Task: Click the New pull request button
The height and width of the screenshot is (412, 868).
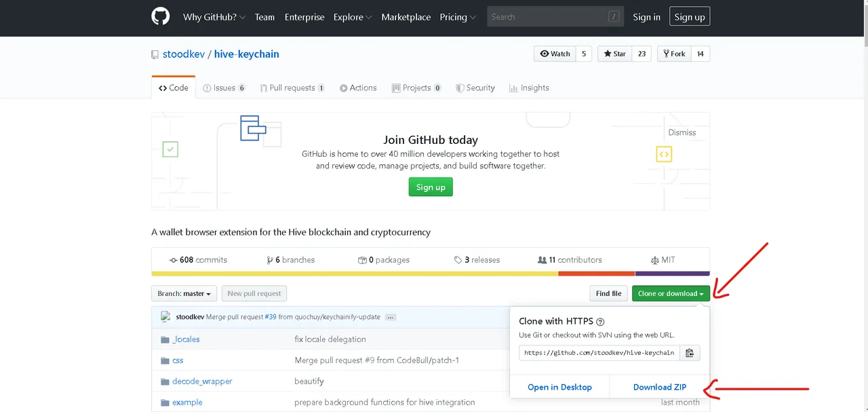Action: coord(254,293)
